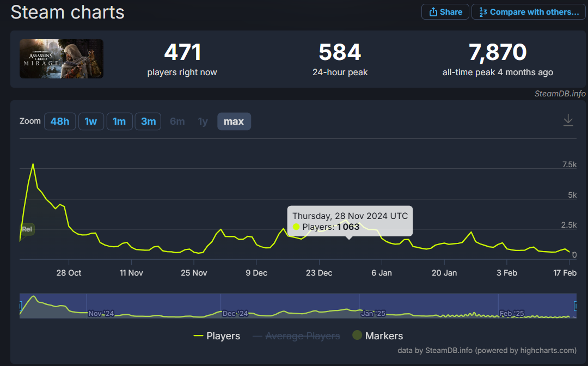
Task: Download chart data via arrow icon
Action: click(x=568, y=120)
